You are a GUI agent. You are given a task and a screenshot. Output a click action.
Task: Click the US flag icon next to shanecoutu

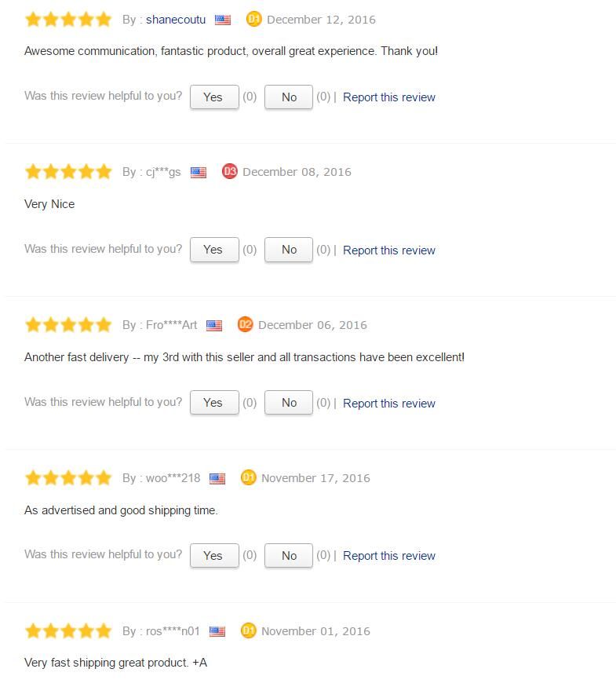pyautogui.click(x=222, y=20)
